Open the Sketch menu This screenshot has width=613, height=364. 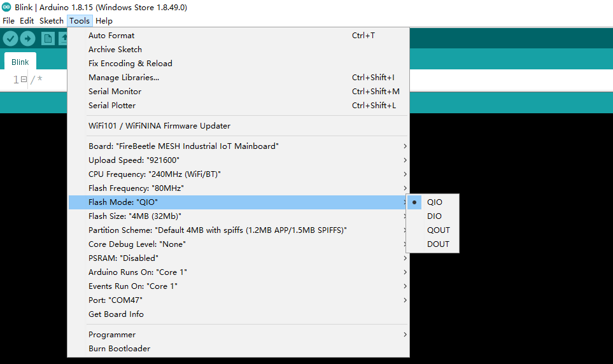pos(51,21)
